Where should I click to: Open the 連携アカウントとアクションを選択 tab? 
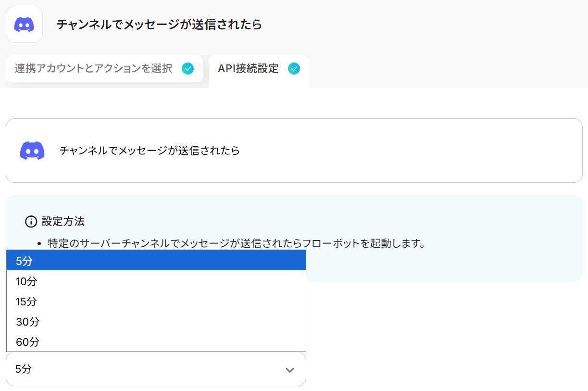(x=94, y=69)
